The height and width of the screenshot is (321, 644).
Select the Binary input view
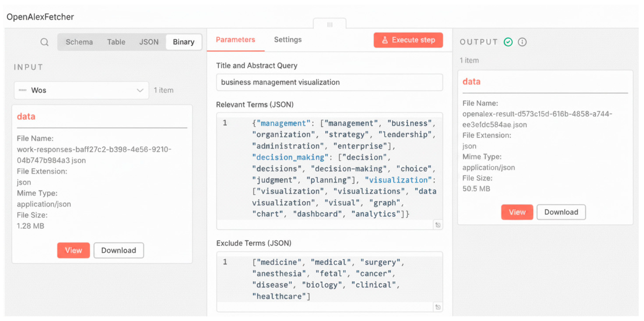coord(184,42)
